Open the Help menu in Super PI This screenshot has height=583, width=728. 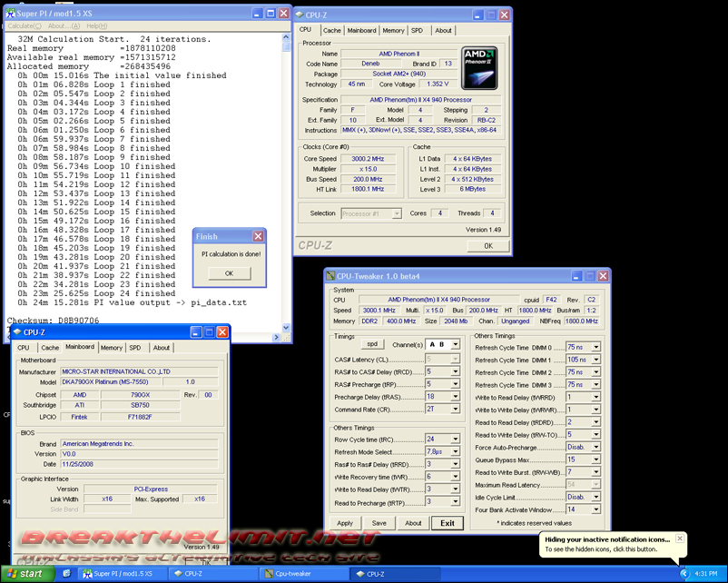click(96, 26)
